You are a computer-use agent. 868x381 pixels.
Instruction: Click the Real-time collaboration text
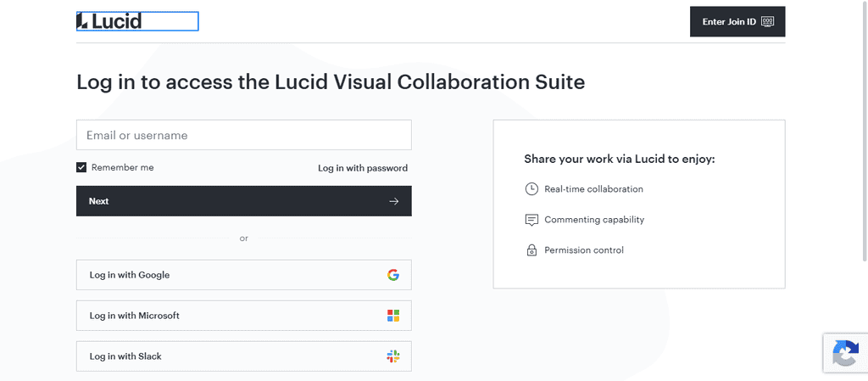click(x=593, y=189)
